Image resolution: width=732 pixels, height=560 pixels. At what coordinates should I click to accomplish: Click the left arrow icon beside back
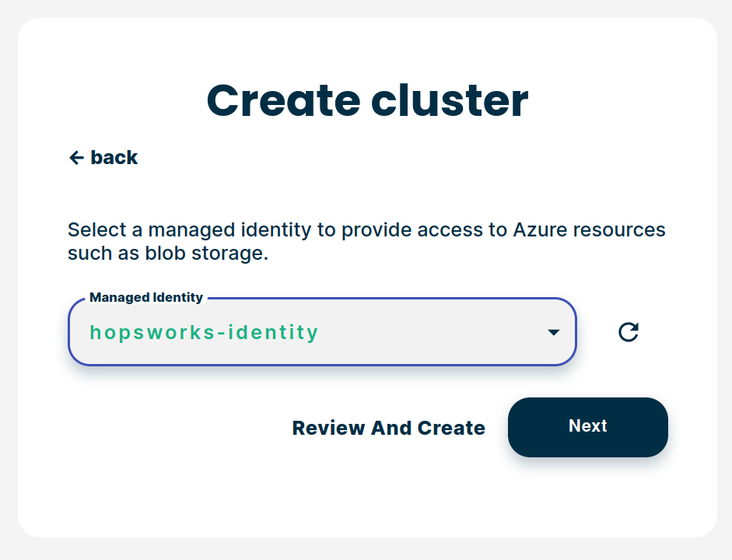point(76,158)
